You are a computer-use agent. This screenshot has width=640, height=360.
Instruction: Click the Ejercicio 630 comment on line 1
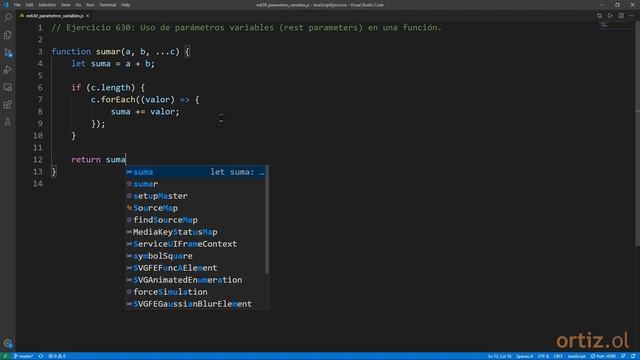pyautogui.click(x=247, y=28)
